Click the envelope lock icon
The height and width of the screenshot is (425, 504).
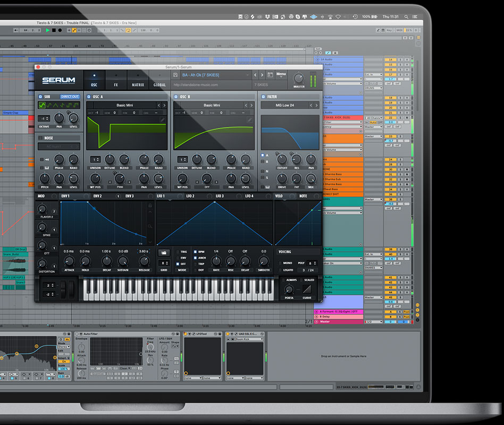click(x=150, y=205)
